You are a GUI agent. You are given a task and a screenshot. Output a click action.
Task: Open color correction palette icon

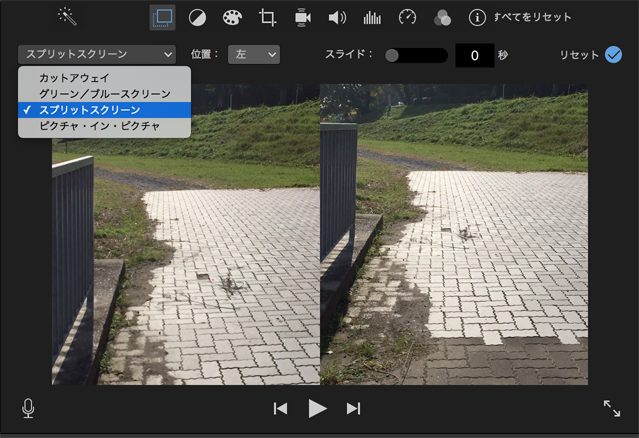coord(232,18)
